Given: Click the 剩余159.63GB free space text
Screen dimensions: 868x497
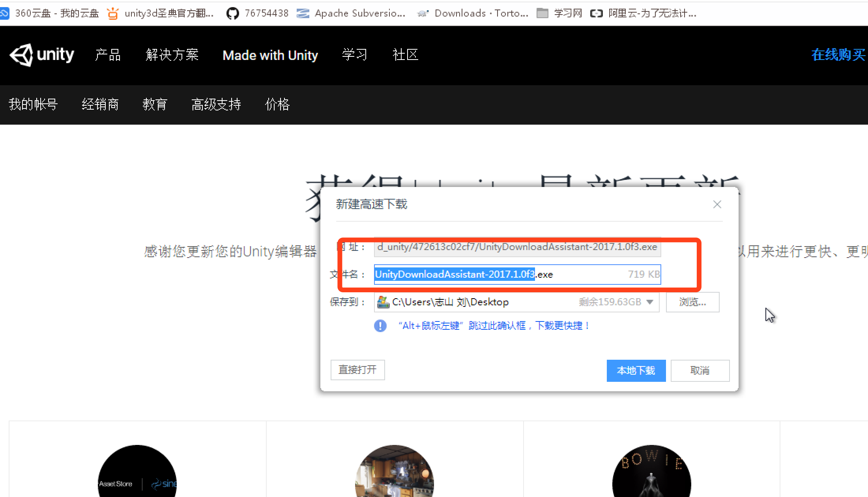Looking at the screenshot, I should tap(610, 302).
